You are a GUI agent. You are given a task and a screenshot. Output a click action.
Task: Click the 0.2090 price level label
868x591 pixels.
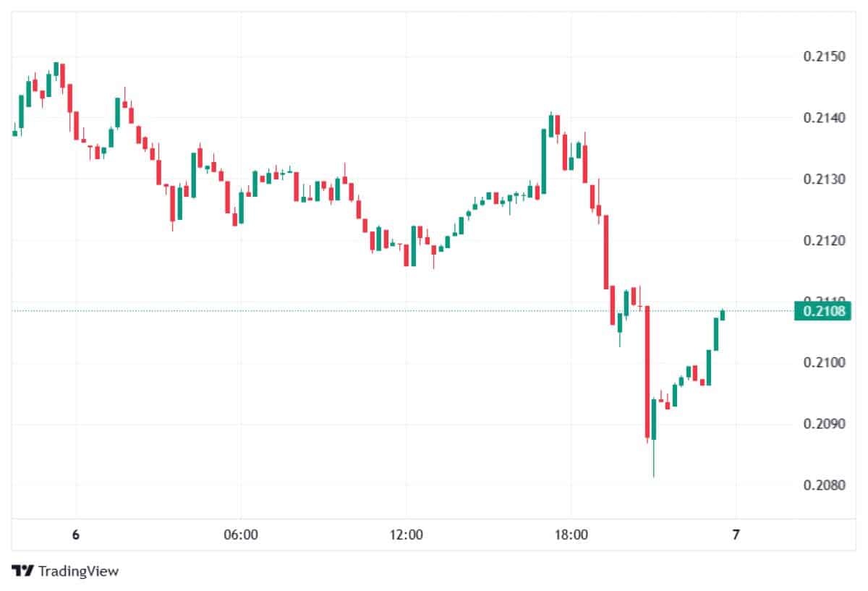(821, 424)
